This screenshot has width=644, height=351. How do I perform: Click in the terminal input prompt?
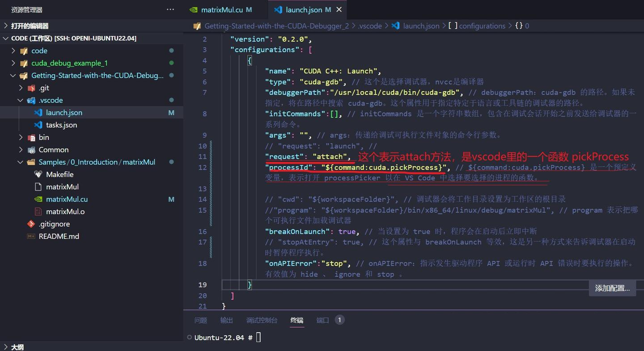(258, 338)
